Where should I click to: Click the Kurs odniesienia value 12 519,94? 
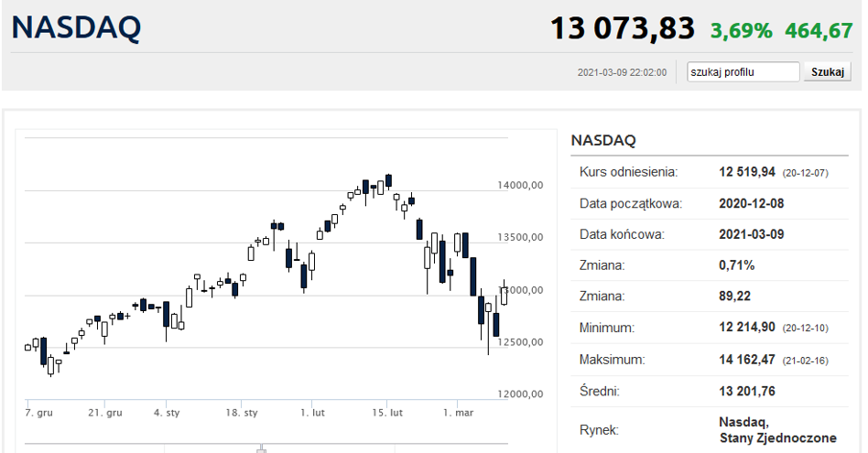(747, 172)
